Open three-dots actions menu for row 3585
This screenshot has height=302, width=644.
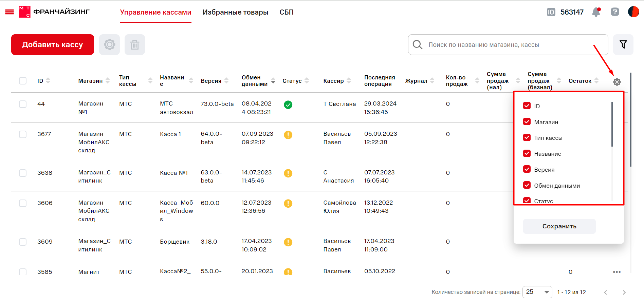coord(617,272)
